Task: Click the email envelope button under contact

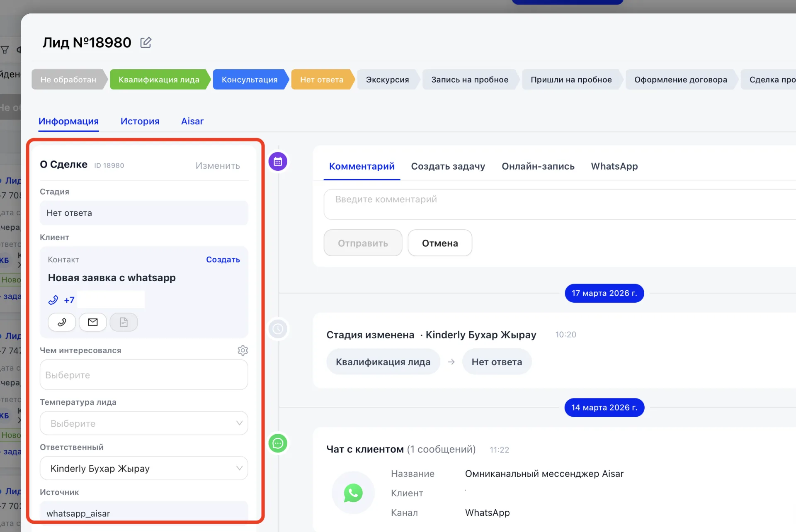Action: coord(93,322)
